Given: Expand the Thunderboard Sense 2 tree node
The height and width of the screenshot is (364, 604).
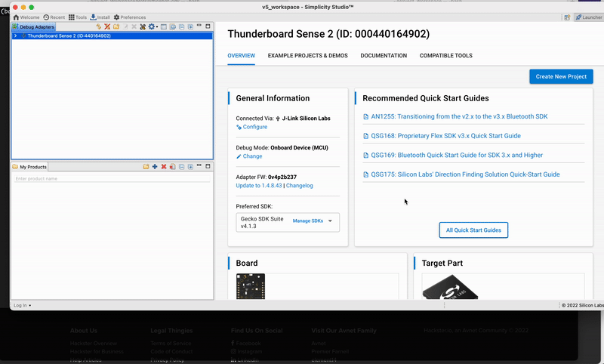Looking at the screenshot, I should tap(15, 35).
